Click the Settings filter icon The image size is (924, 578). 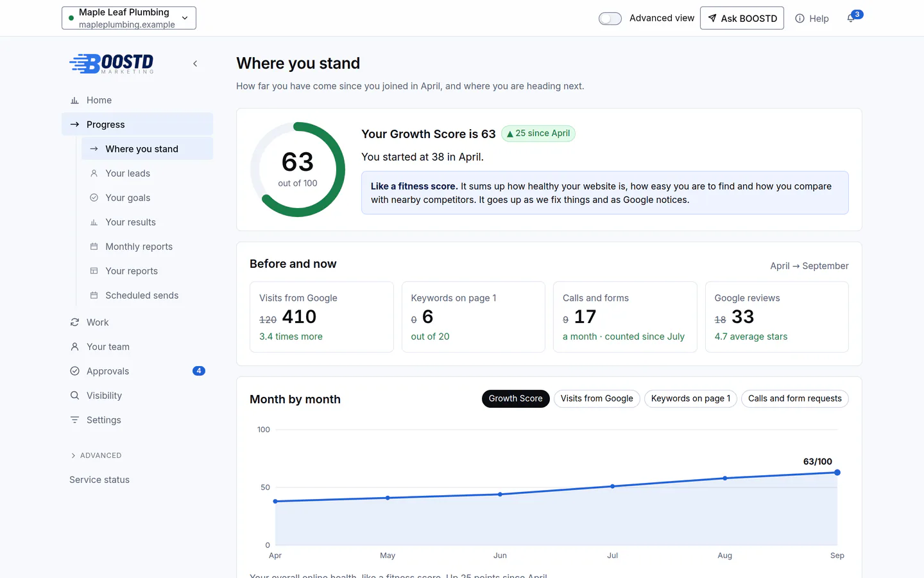(x=74, y=420)
